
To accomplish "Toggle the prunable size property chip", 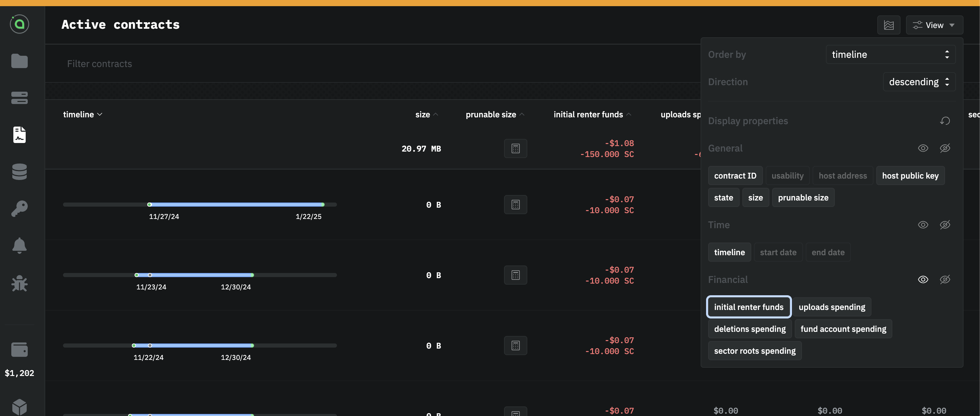I will coord(803,198).
